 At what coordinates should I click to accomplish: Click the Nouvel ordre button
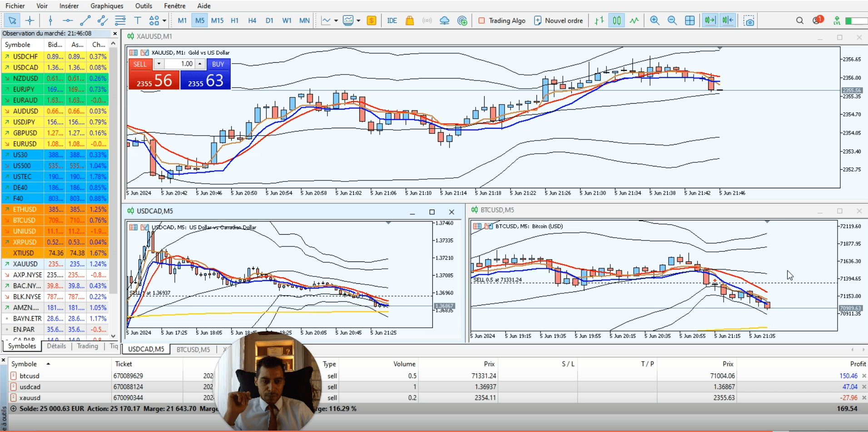[x=558, y=20]
